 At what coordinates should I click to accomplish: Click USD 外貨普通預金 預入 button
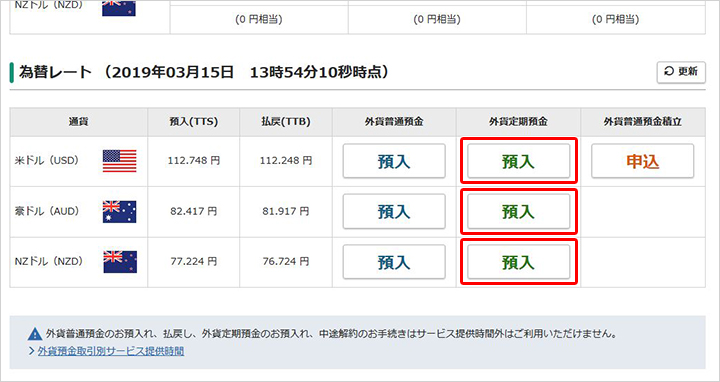394,161
